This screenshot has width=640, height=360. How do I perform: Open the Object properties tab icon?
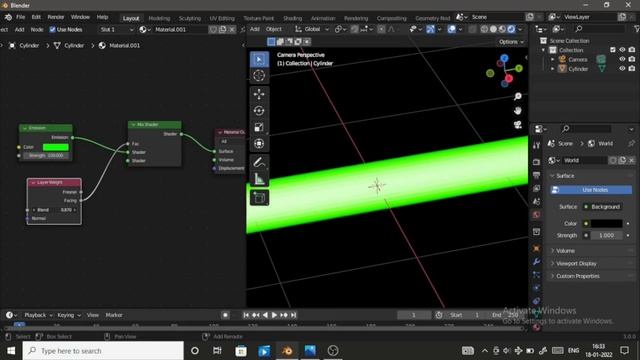coord(536,249)
